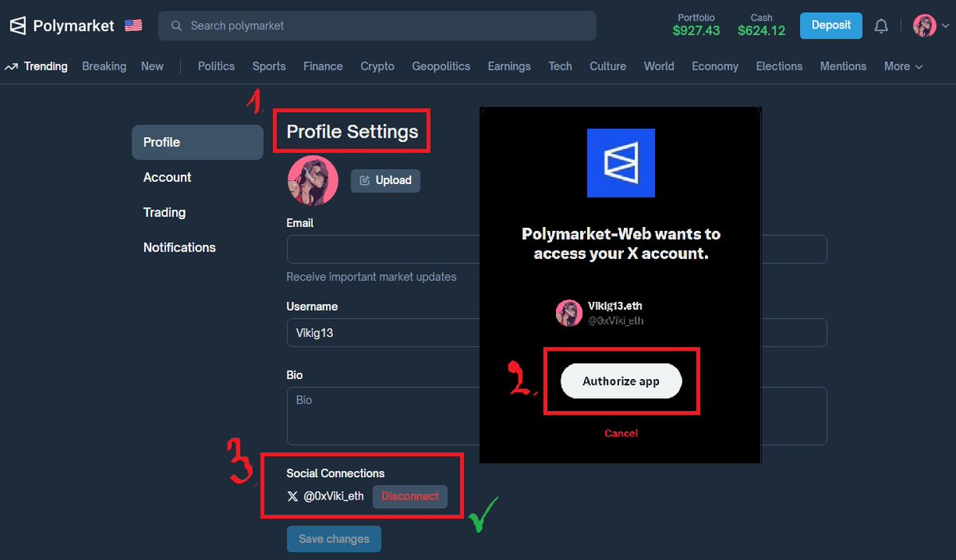Viewport: 956px width, 560px height.
Task: Click the @0xViki_eth handle in Social Connections
Action: tap(334, 496)
